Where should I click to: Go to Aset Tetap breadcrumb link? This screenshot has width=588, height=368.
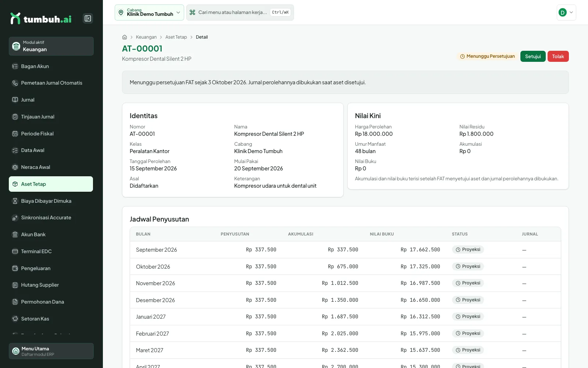pos(176,37)
